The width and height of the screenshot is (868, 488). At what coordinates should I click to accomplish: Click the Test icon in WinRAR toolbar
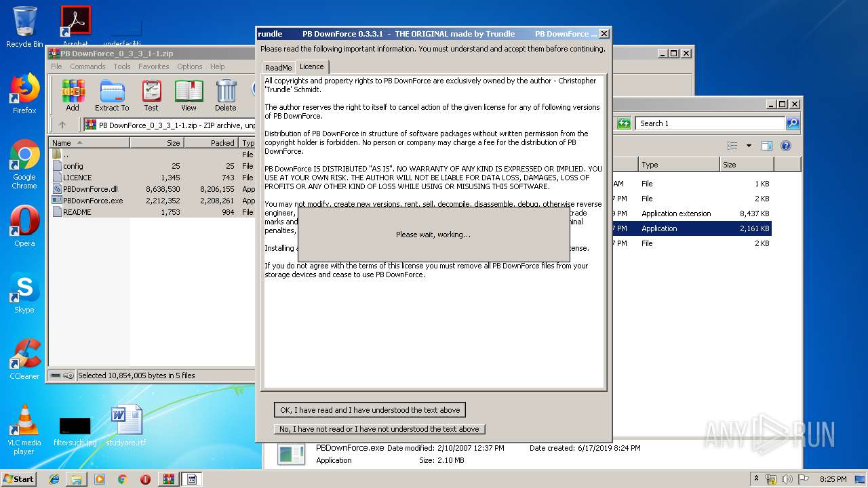point(151,95)
